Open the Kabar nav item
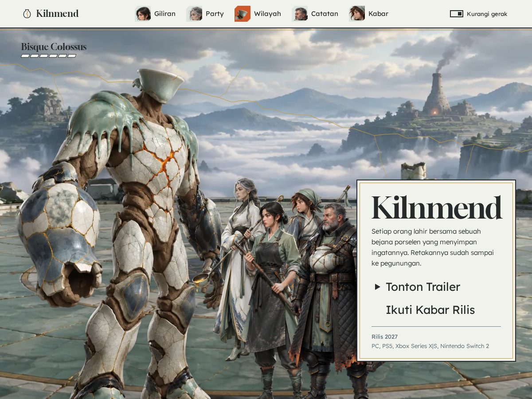 pos(368,14)
